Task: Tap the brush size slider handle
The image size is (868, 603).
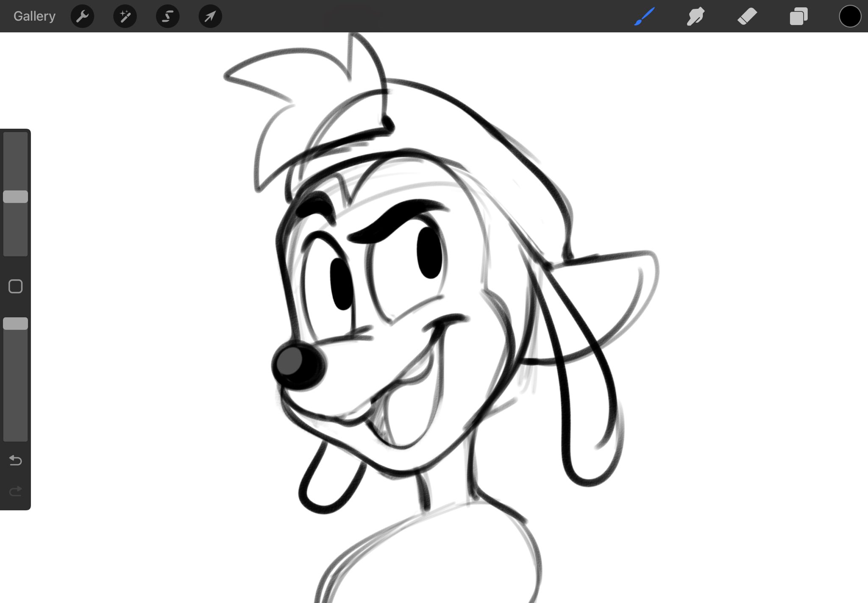Action: click(16, 196)
